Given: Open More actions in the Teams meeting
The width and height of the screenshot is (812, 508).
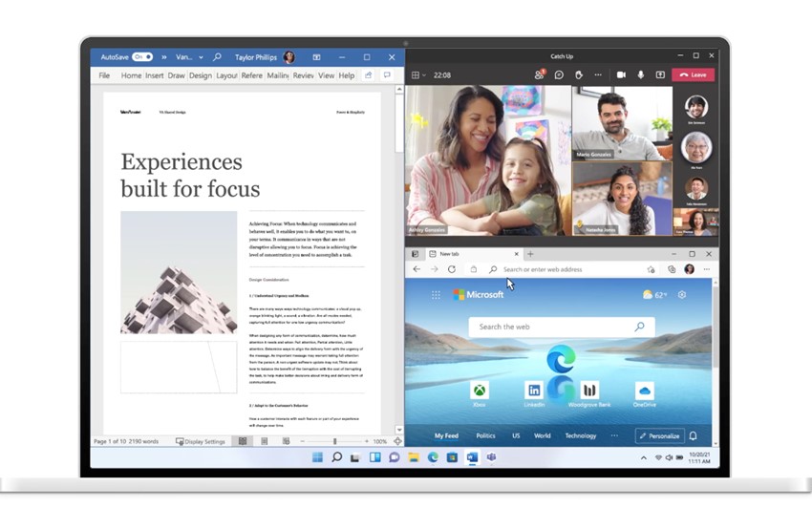Looking at the screenshot, I should [598, 75].
